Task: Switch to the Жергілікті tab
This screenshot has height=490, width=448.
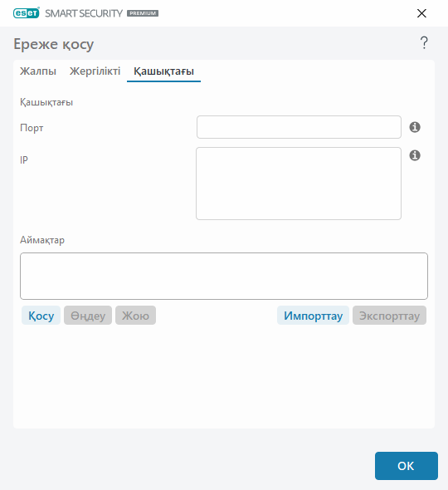Action: click(x=95, y=71)
